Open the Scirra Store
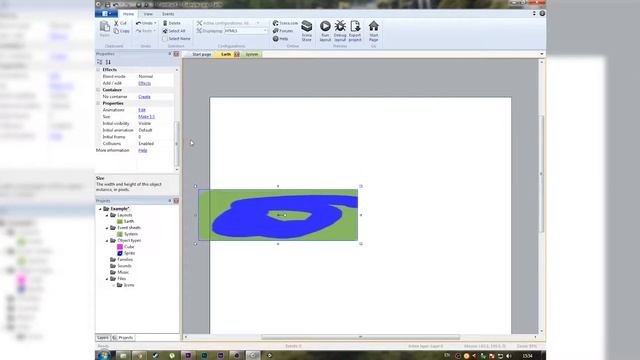The height and width of the screenshot is (360, 640). (307, 31)
